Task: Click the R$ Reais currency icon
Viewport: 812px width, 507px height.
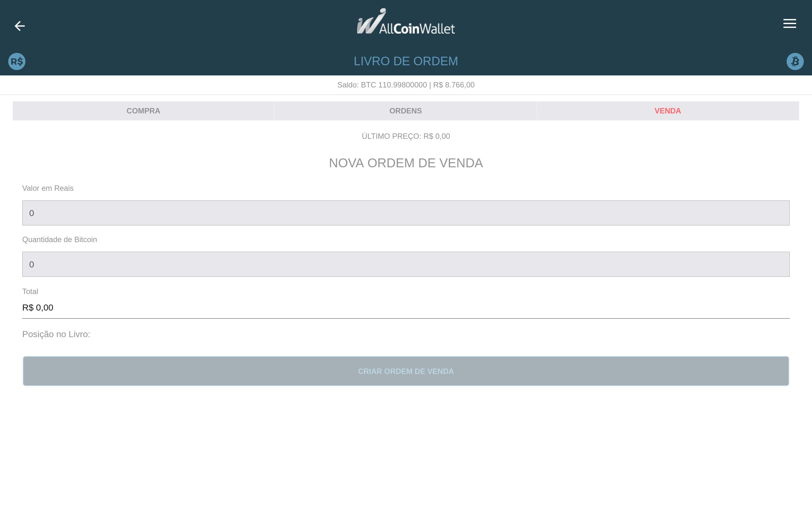Action: [x=17, y=61]
